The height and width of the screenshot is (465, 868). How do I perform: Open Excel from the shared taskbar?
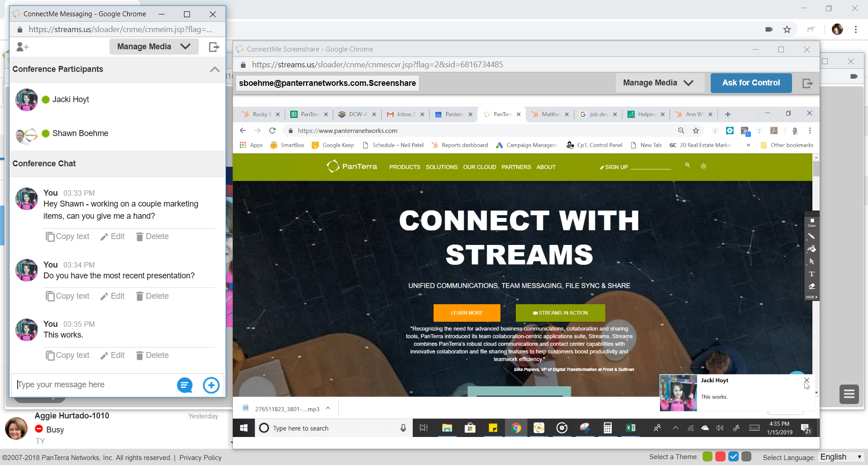tap(631, 428)
